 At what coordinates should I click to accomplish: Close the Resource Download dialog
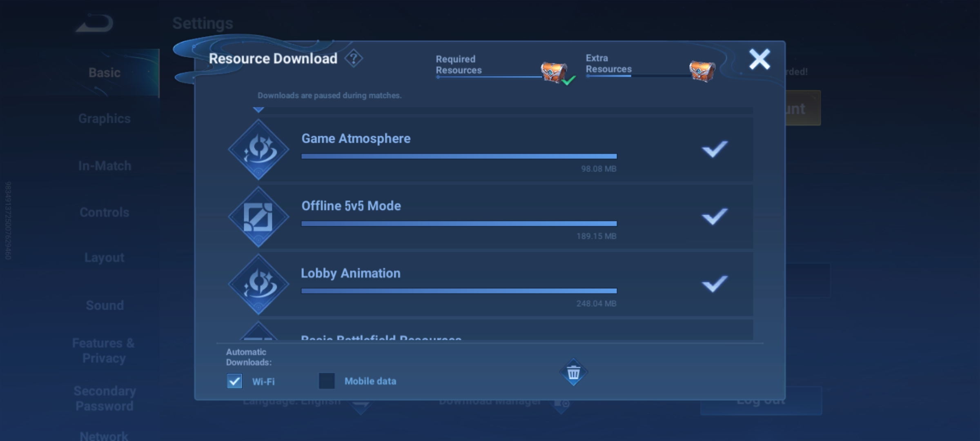(x=759, y=60)
